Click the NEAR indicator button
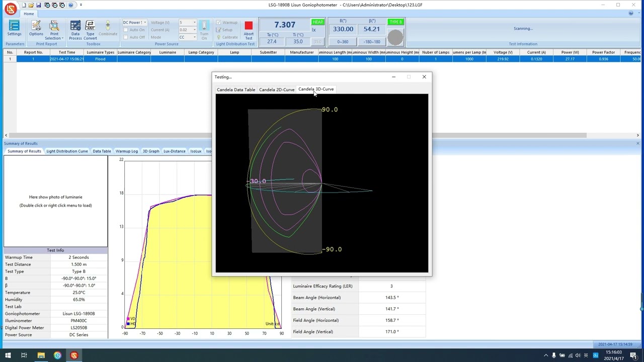Viewport: 644px width, 362px height. [318, 22]
